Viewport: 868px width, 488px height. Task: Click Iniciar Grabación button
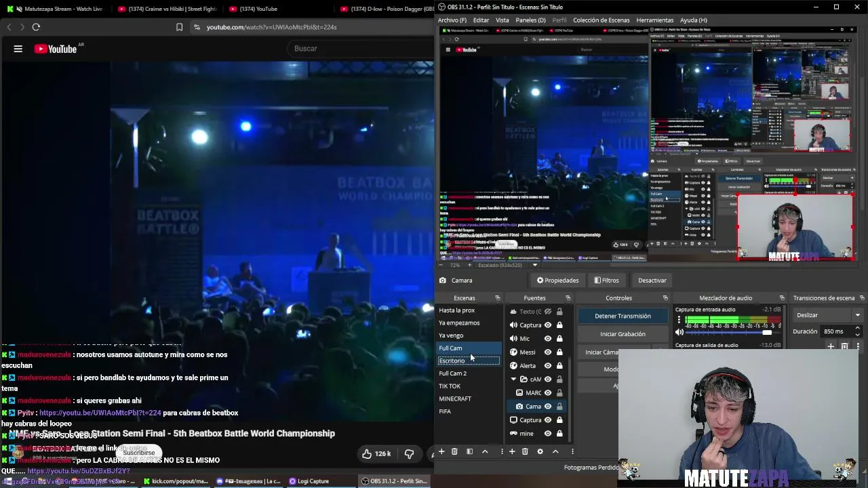tap(623, 334)
